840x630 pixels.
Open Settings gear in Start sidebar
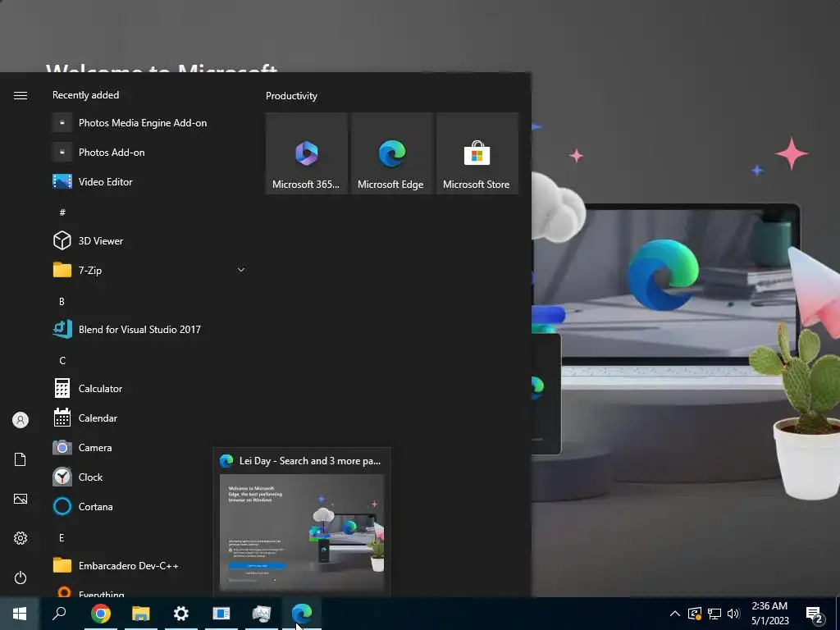coord(21,538)
